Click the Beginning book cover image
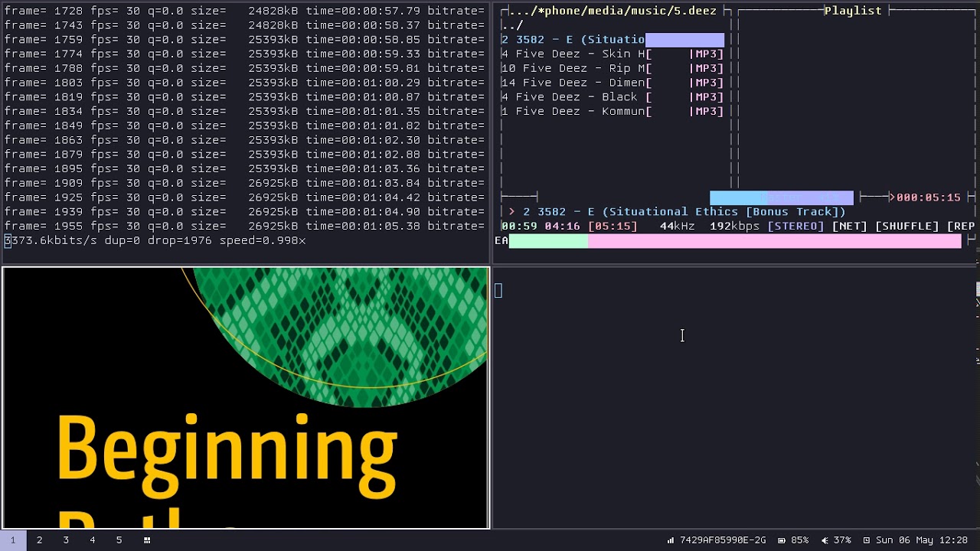The width and height of the screenshot is (980, 551). click(246, 398)
